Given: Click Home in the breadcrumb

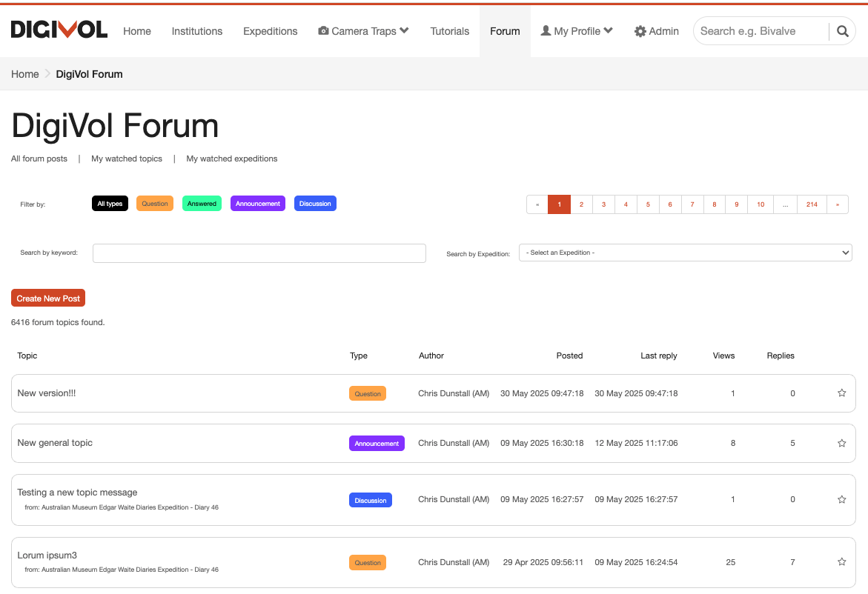Looking at the screenshot, I should tap(25, 74).
